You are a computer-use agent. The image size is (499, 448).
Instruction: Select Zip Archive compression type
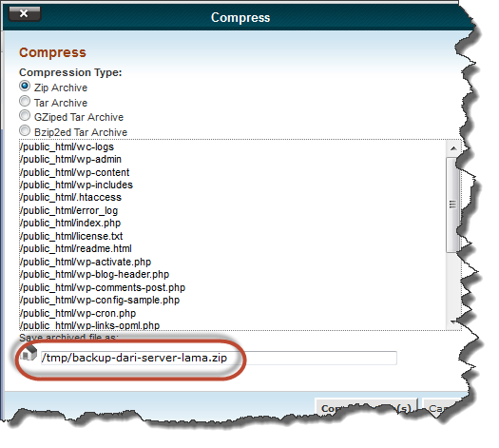click(x=25, y=86)
